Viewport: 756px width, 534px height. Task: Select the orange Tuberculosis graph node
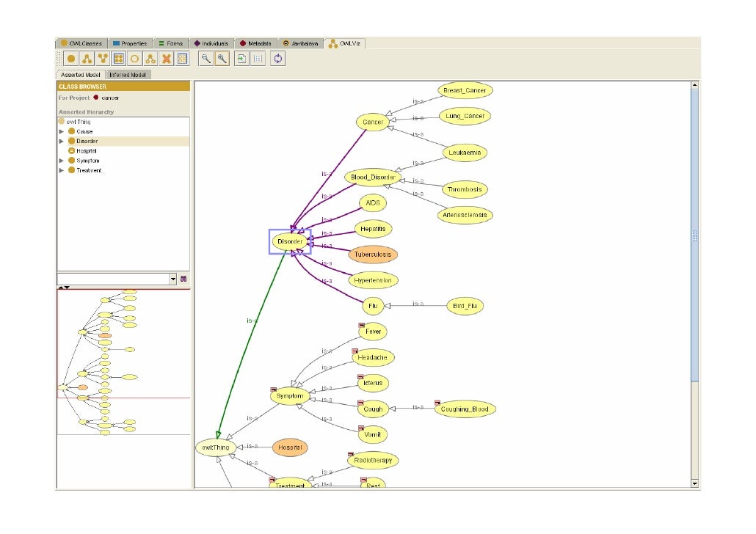click(373, 255)
